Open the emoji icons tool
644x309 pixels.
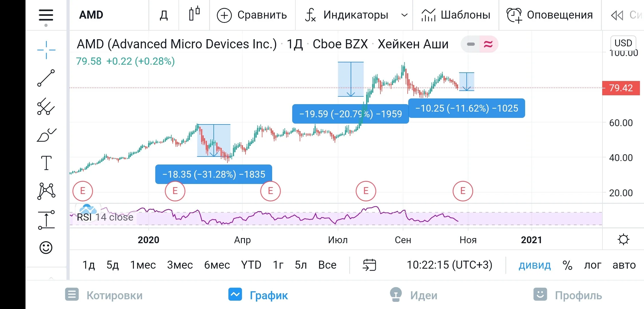[46, 247]
